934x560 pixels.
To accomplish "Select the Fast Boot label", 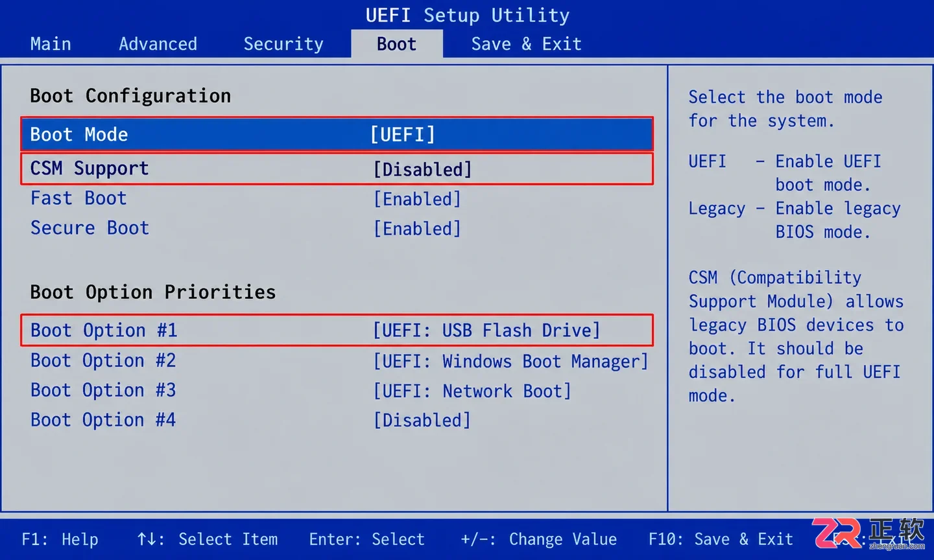I will coord(78,198).
